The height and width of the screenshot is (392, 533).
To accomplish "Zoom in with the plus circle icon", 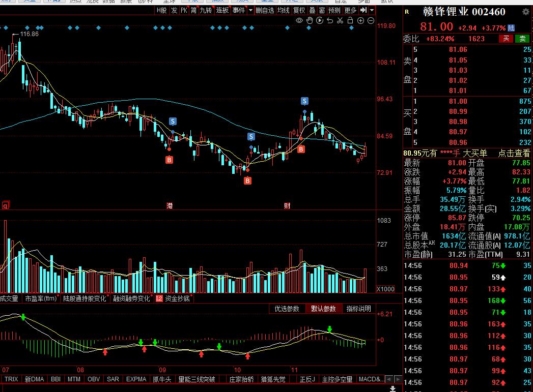I will click(360, 20).
